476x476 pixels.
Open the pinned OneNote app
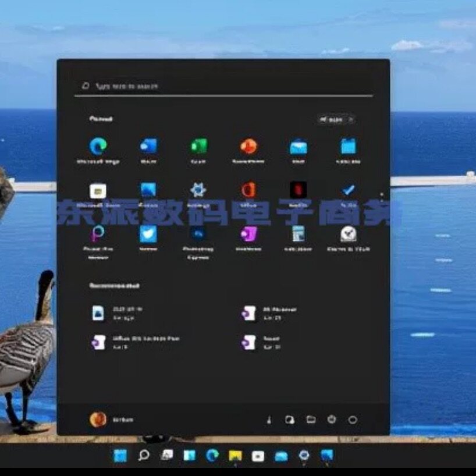248,237
